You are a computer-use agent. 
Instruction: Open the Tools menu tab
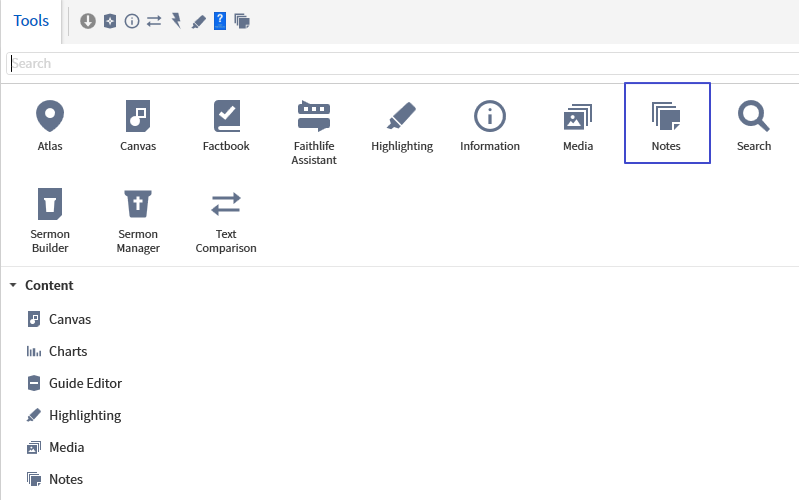coord(31,21)
